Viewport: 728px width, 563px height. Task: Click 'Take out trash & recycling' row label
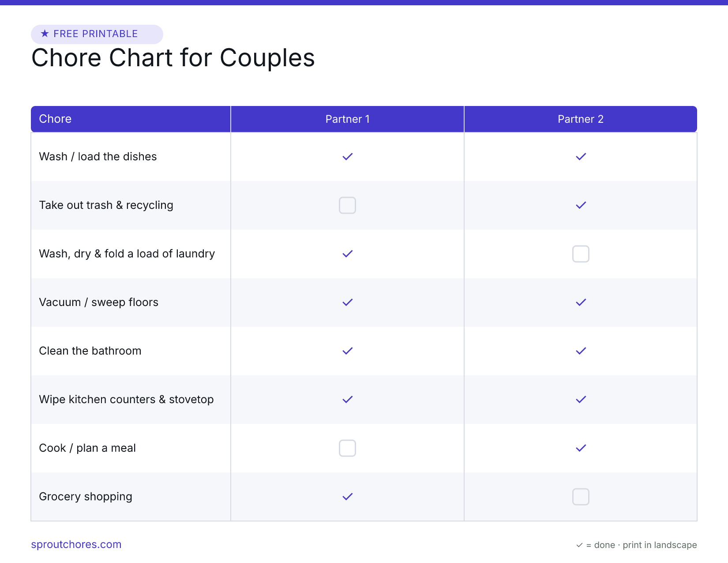click(106, 205)
